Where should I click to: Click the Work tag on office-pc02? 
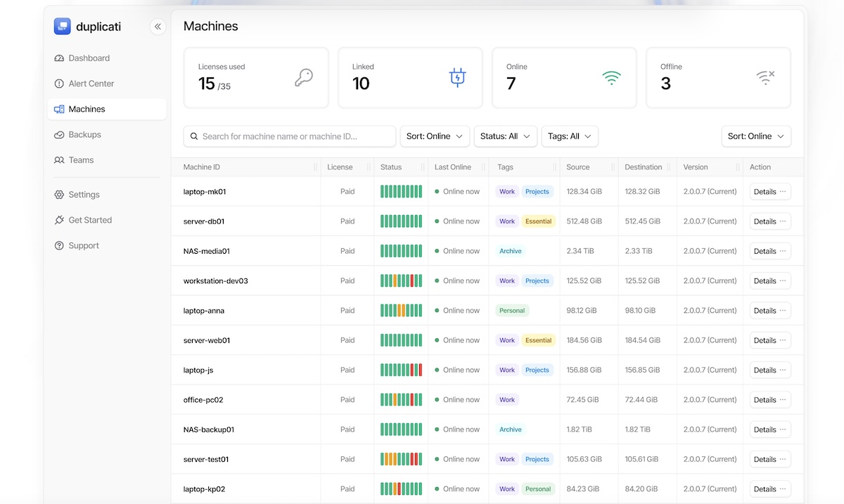click(x=507, y=400)
